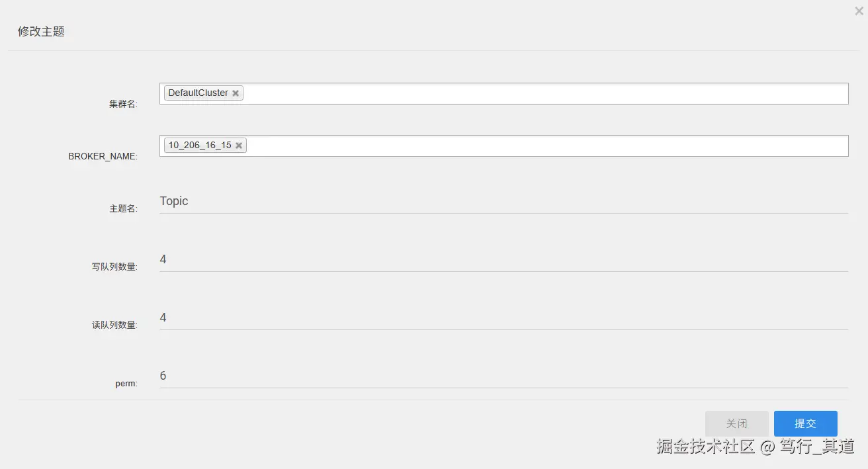Select the 10_206_16_15 chip label
This screenshot has height=469, width=868.
tap(199, 145)
